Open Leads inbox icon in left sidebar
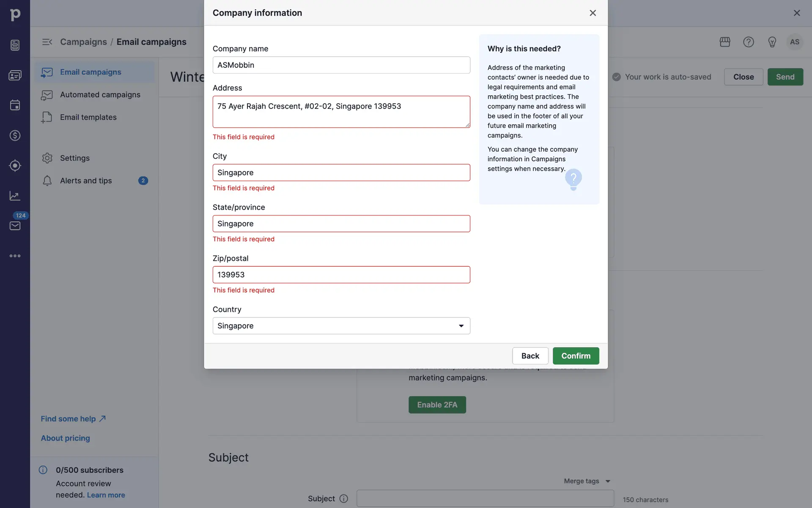This screenshot has width=812, height=508. pyautogui.click(x=15, y=45)
